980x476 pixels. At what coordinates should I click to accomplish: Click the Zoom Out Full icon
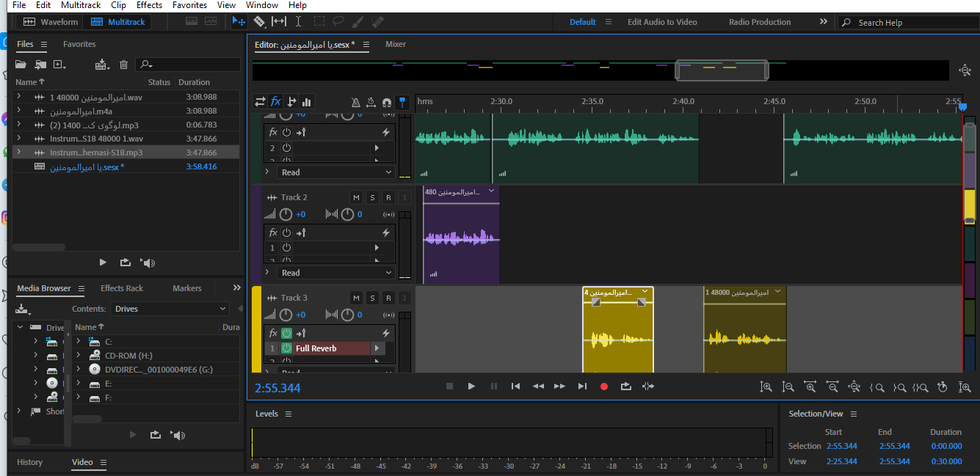pos(854,387)
